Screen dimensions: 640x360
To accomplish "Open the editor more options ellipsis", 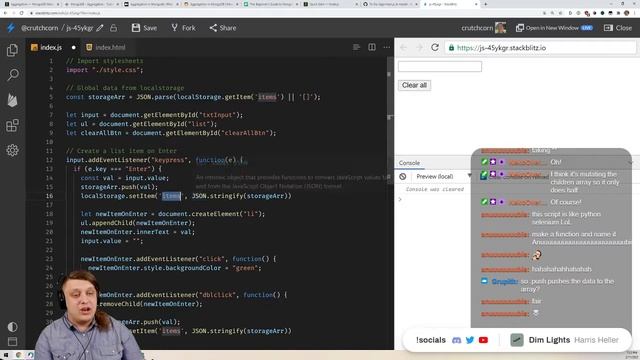I will [387, 47].
